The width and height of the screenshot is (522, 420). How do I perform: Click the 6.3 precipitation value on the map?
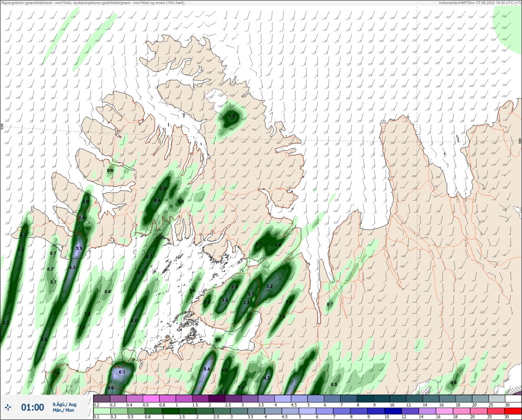(x=122, y=372)
